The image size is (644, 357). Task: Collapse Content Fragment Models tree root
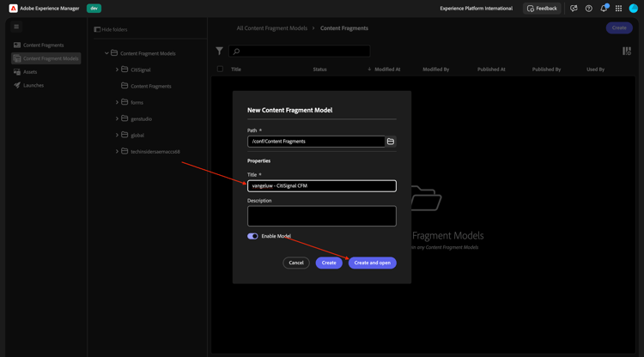(x=106, y=53)
